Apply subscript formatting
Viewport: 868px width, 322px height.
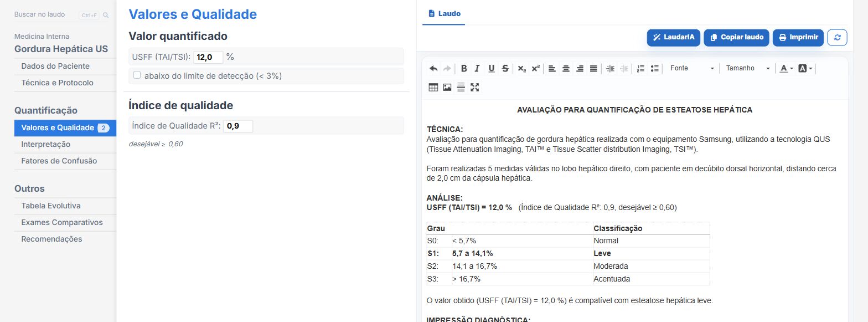click(521, 69)
